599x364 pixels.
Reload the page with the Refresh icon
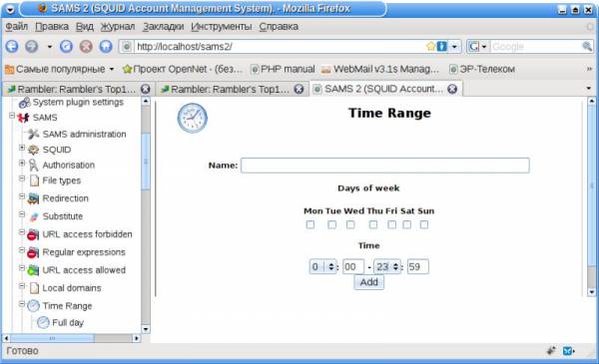pyautogui.click(x=66, y=47)
